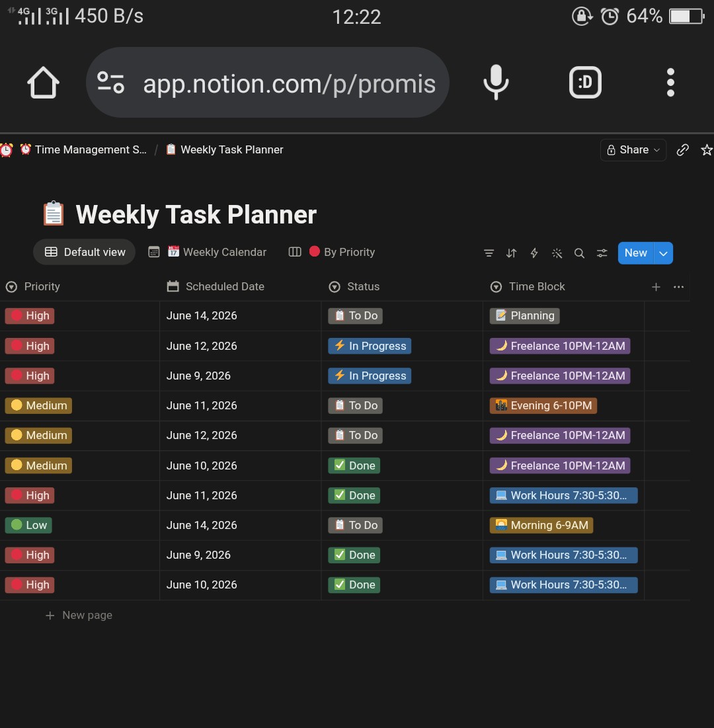
Task: Click the battery indicator in status bar
Action: coord(687,17)
